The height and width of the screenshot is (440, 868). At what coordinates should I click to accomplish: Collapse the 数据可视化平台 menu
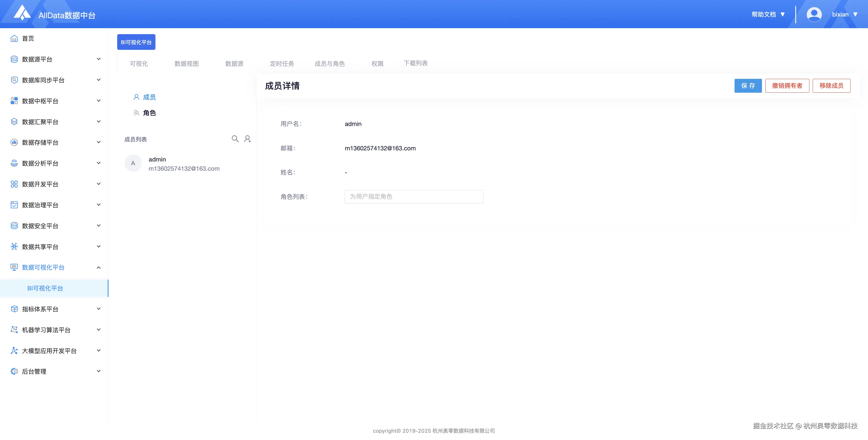(99, 267)
